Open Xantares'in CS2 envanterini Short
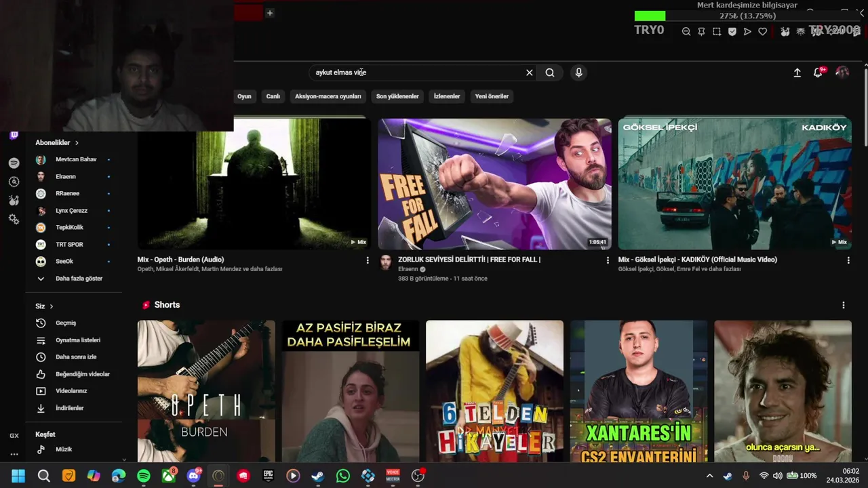The width and height of the screenshot is (868, 488). 638,391
